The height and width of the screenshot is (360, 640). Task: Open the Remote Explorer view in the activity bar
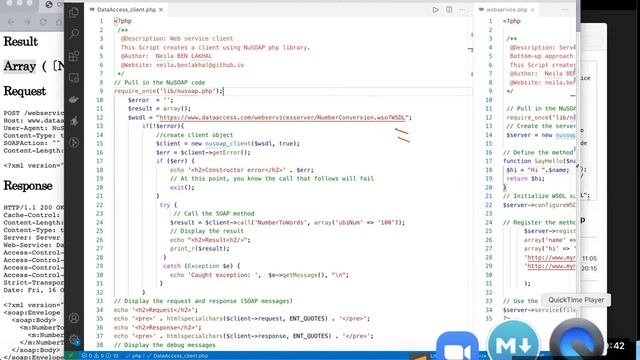pyautogui.click(x=74, y=78)
